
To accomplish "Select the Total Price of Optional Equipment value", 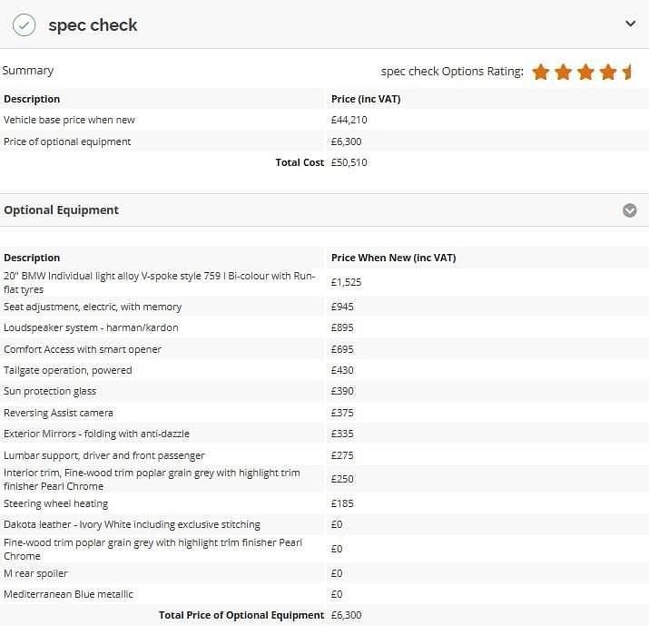I will (346, 615).
